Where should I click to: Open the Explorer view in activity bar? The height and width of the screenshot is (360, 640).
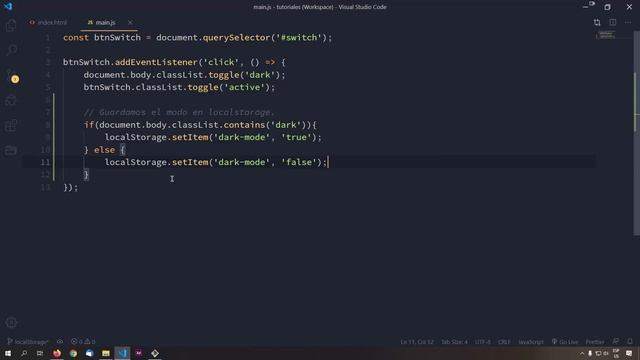[11, 25]
